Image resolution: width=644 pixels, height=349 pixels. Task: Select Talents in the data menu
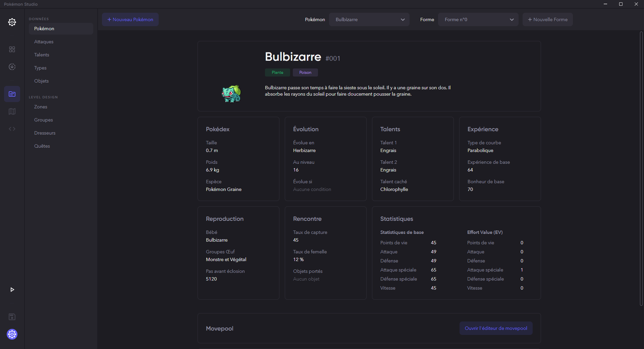point(42,55)
